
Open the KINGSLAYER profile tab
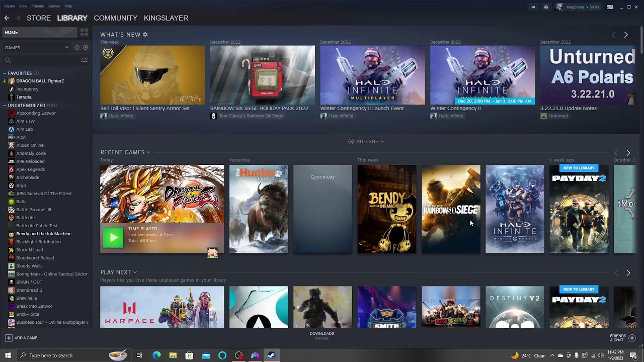166,18
